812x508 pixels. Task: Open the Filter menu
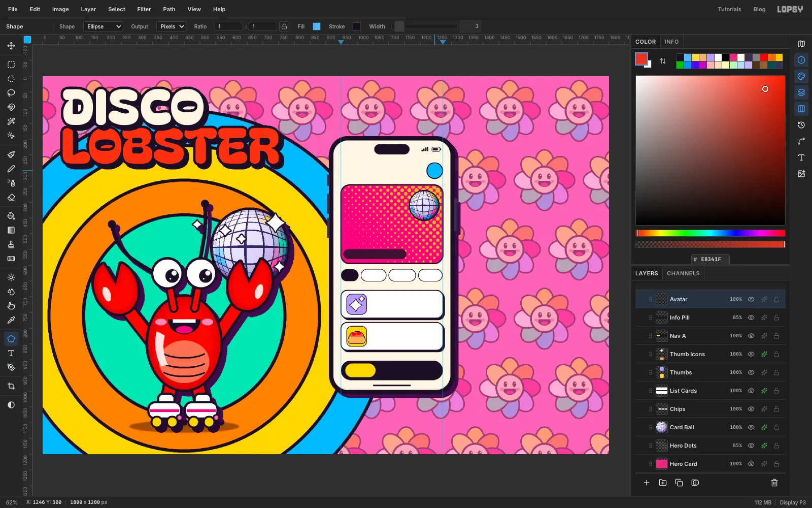pyautogui.click(x=144, y=9)
